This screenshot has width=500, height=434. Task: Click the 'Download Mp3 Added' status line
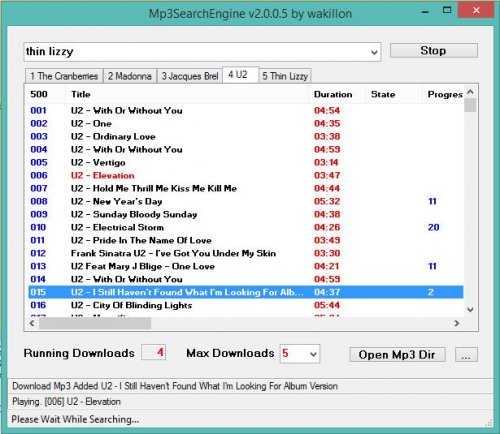point(175,386)
